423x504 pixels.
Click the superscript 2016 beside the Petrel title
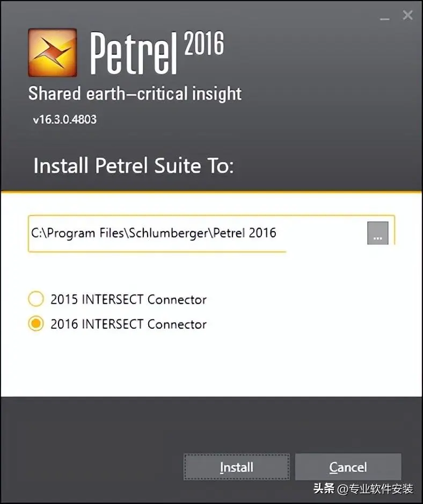pyautogui.click(x=204, y=43)
